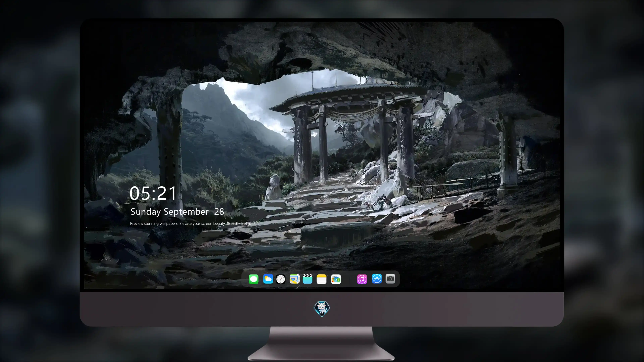Screen dimensions: 644x362
Task: Click the Preview stunning wallpapers caption
Action: [x=177, y=223]
